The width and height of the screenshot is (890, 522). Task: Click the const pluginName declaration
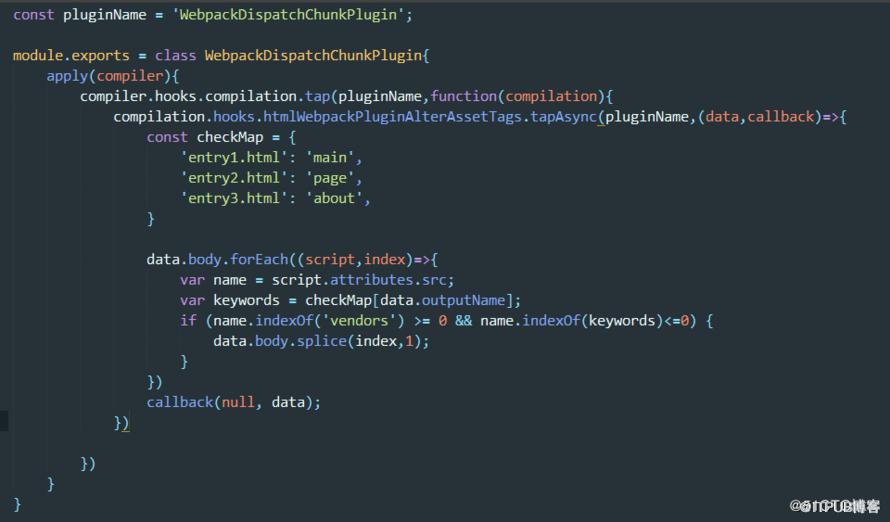click(x=79, y=15)
